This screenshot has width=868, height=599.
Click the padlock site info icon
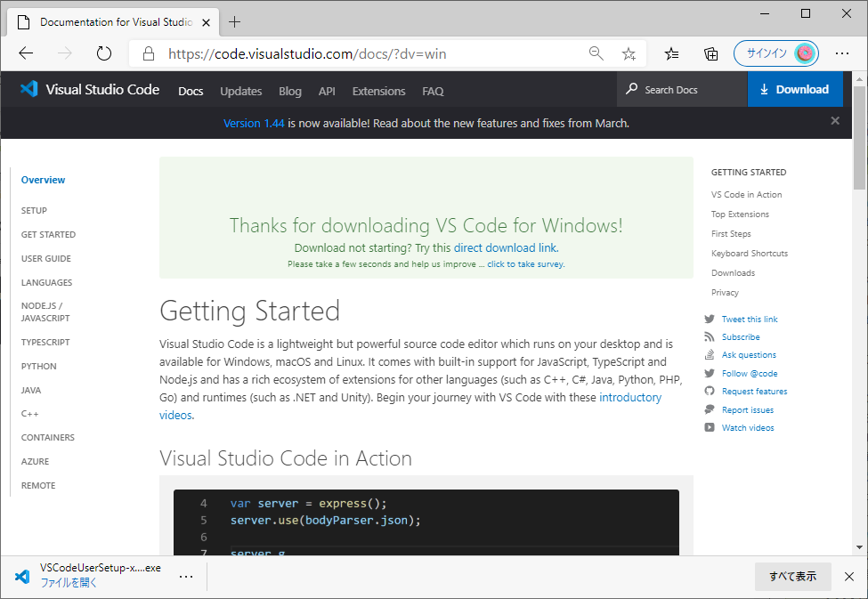tap(149, 53)
